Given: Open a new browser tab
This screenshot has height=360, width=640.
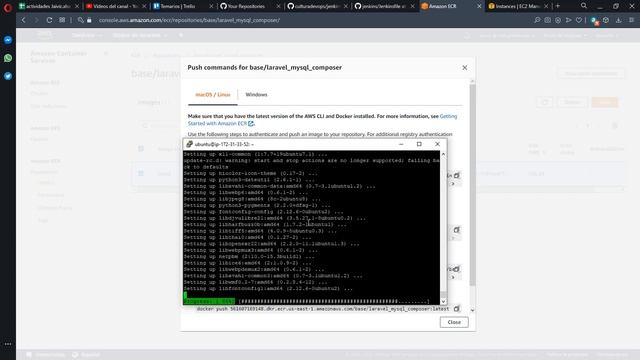Looking at the screenshot, I should click(558, 6).
